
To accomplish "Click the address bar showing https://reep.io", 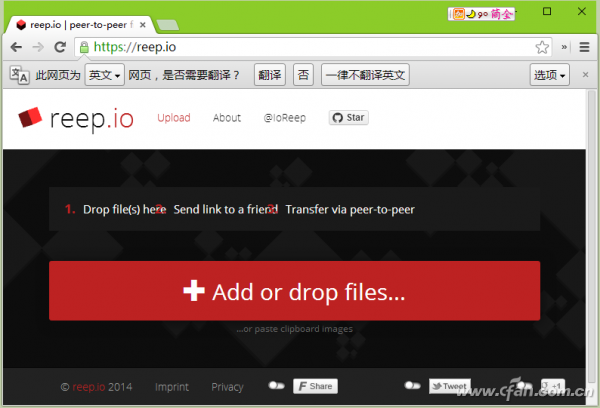I will (314, 47).
